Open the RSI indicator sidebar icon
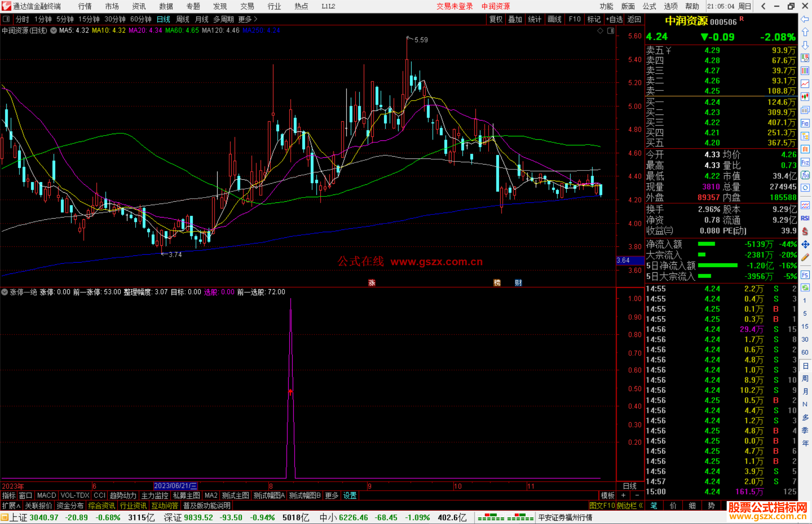The image size is (812, 524). coord(805,218)
